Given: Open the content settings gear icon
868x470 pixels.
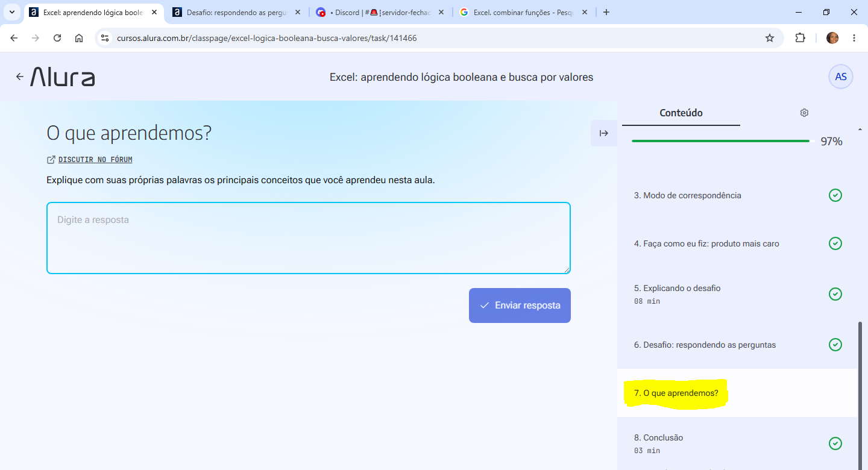Looking at the screenshot, I should pos(804,113).
